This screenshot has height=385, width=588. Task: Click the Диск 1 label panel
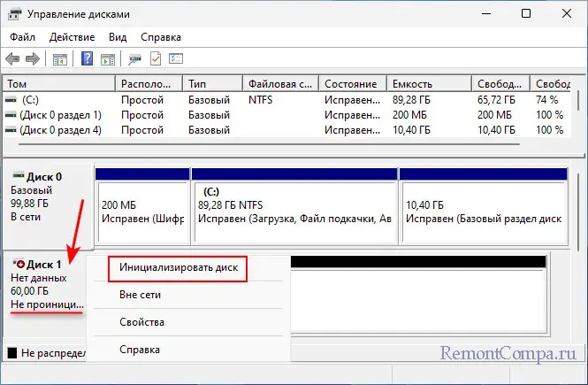click(45, 294)
